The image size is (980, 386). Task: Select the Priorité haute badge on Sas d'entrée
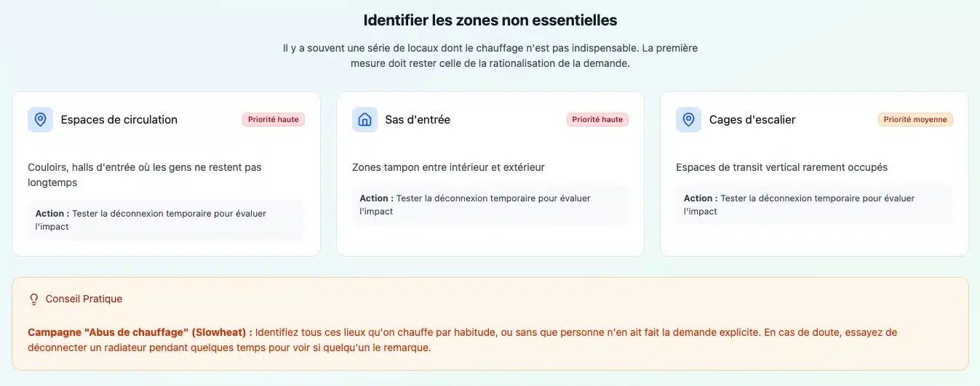597,120
